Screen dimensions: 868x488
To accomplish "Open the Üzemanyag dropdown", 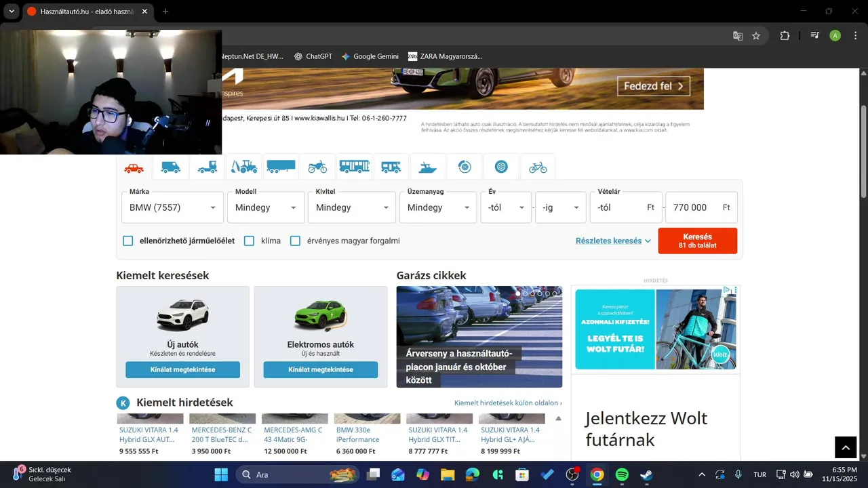I will click(438, 207).
